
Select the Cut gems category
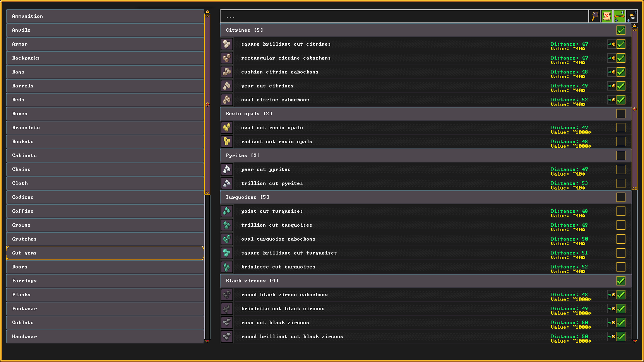point(105,253)
